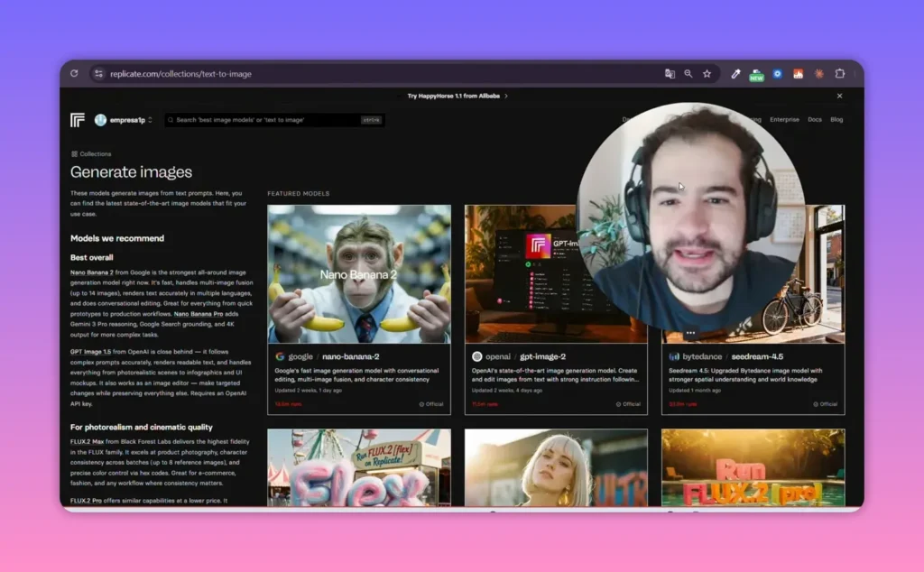Click the OpenAI logo on gpt-image-2 card
Image resolution: width=924 pixels, height=572 pixels.
coord(476,356)
